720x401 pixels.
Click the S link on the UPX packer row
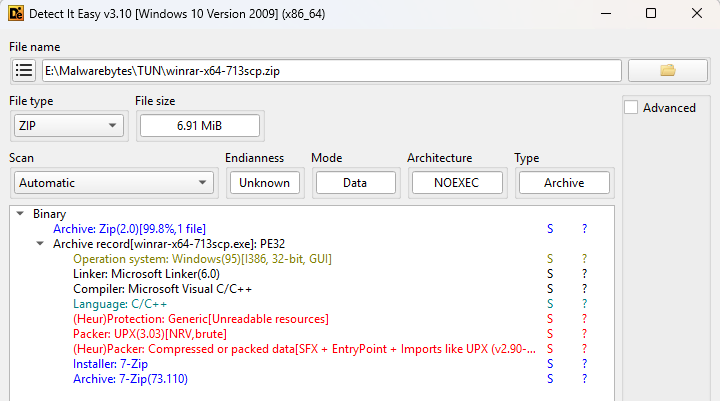coord(549,333)
